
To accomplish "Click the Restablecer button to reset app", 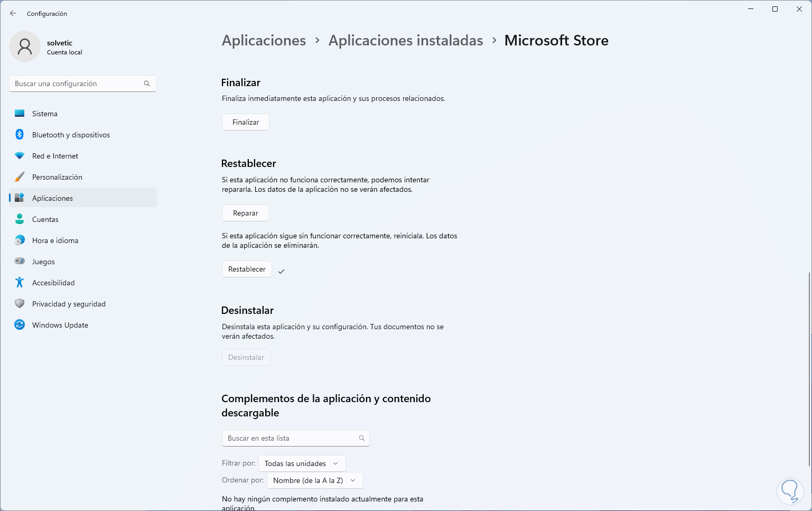I will coord(246,268).
